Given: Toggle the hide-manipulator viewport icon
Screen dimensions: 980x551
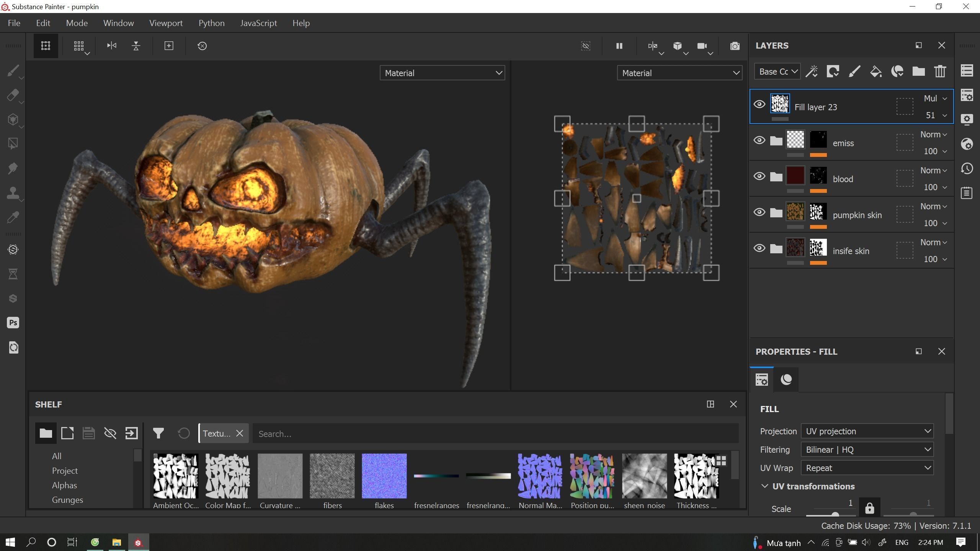Looking at the screenshot, I should coord(586,46).
